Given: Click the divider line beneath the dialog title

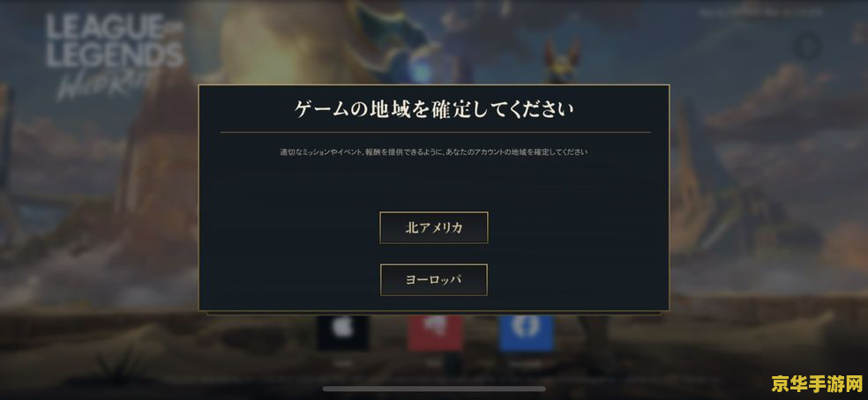Looking at the screenshot, I should pyautogui.click(x=435, y=133).
